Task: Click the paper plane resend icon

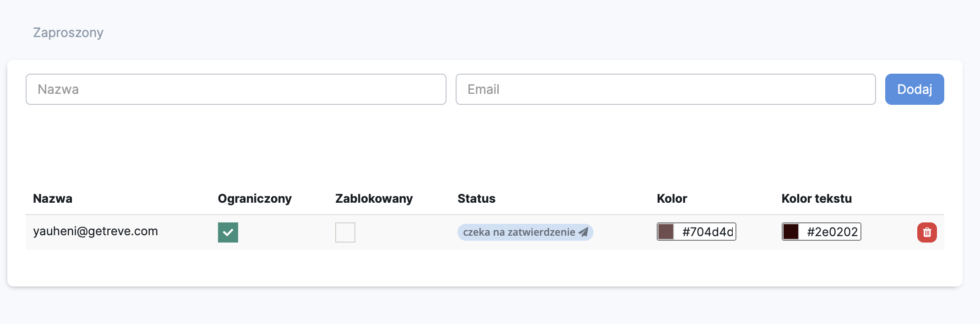Action: point(583,232)
